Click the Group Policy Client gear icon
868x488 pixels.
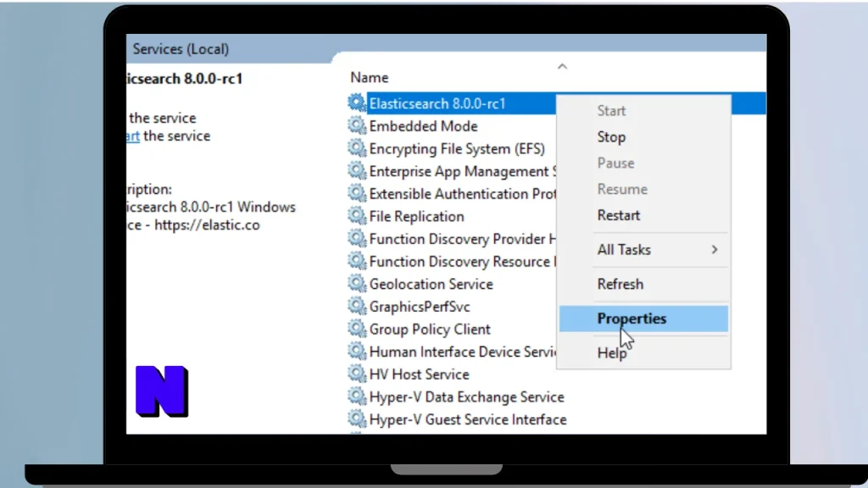(357, 330)
